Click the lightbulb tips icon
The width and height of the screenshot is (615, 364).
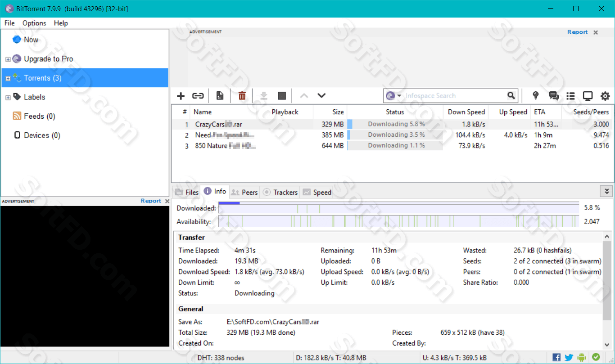point(536,96)
